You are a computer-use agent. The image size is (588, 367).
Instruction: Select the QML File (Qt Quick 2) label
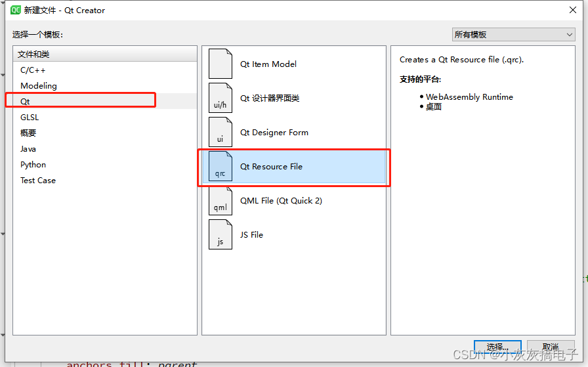[x=281, y=201]
